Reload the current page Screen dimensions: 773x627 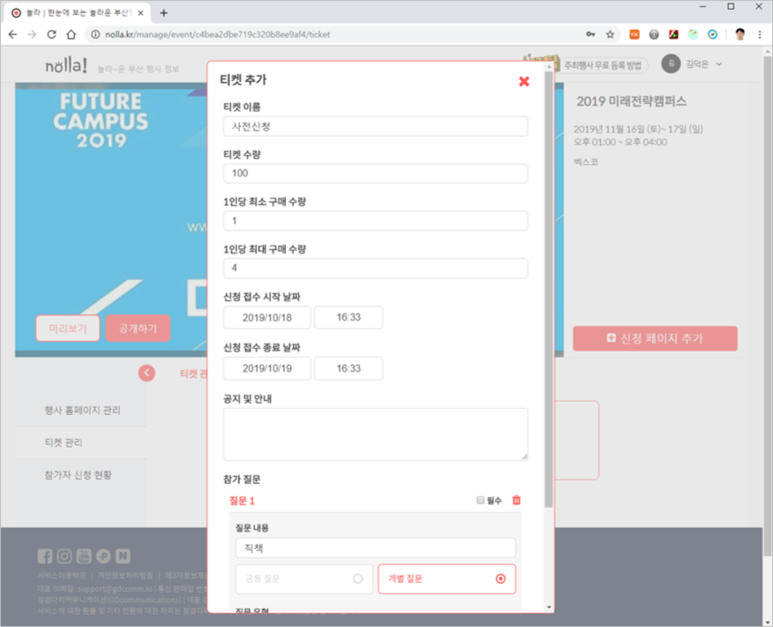(51, 35)
